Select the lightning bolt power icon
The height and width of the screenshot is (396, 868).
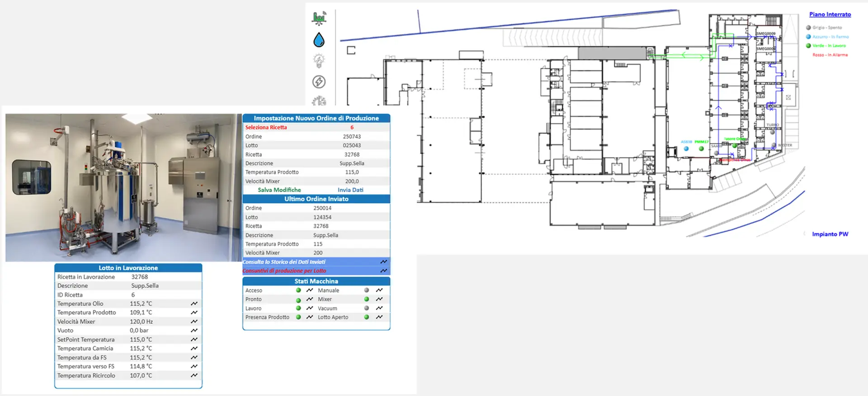pos(319,82)
